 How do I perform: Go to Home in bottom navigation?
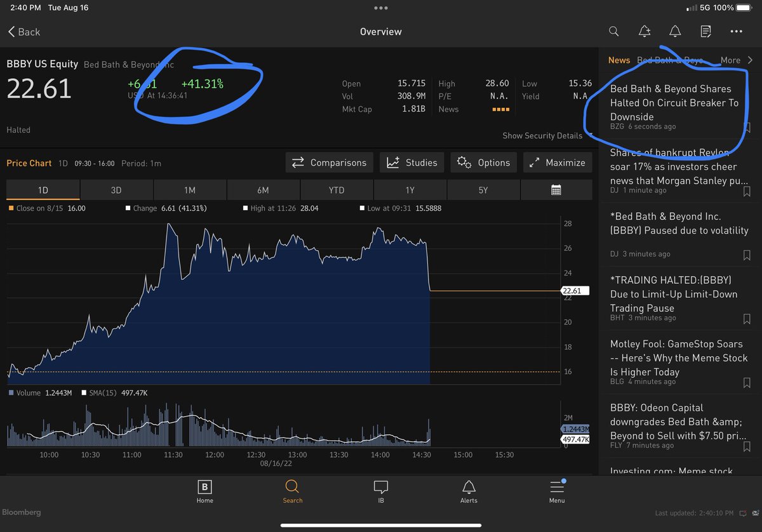coord(204,491)
